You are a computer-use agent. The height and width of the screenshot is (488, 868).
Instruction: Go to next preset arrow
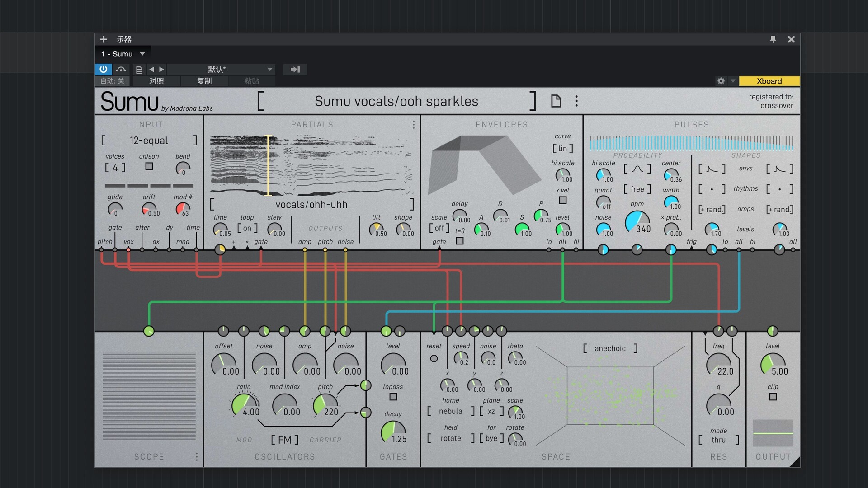pyautogui.click(x=161, y=70)
